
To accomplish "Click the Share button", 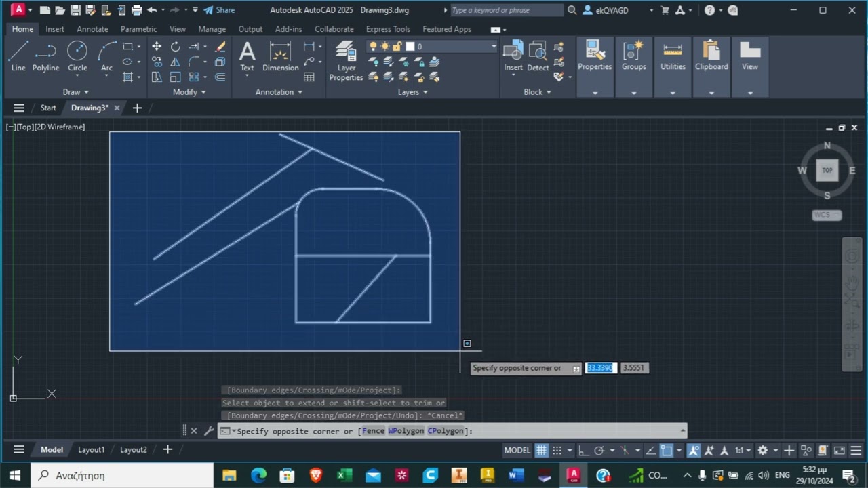I will click(219, 10).
